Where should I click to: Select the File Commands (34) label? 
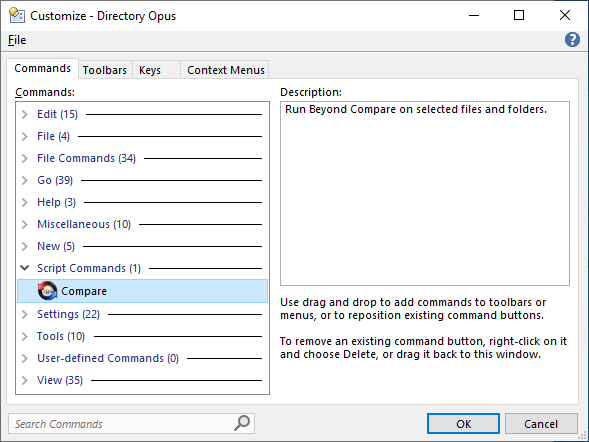pos(86,158)
